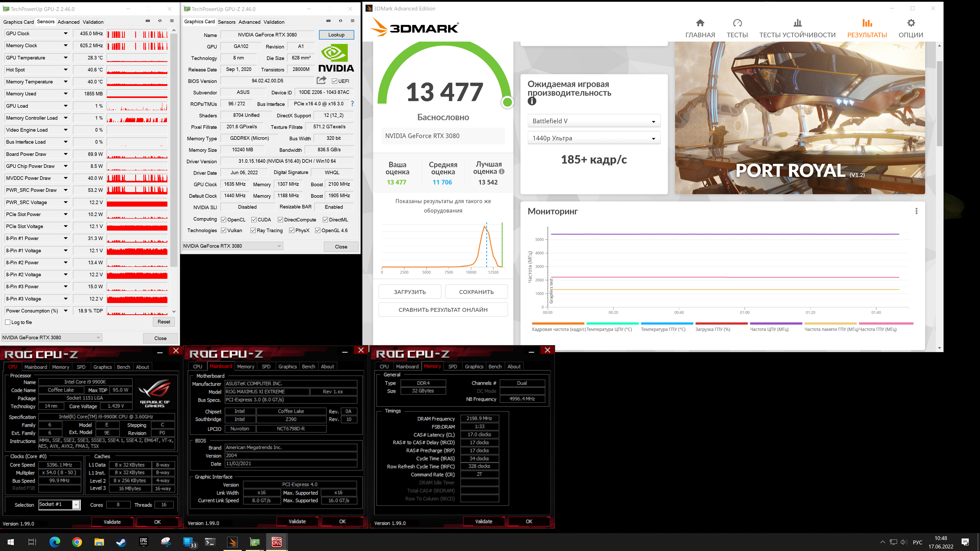Click the screenshot camera icon in GPU-Z Sensors window

click(148, 21)
